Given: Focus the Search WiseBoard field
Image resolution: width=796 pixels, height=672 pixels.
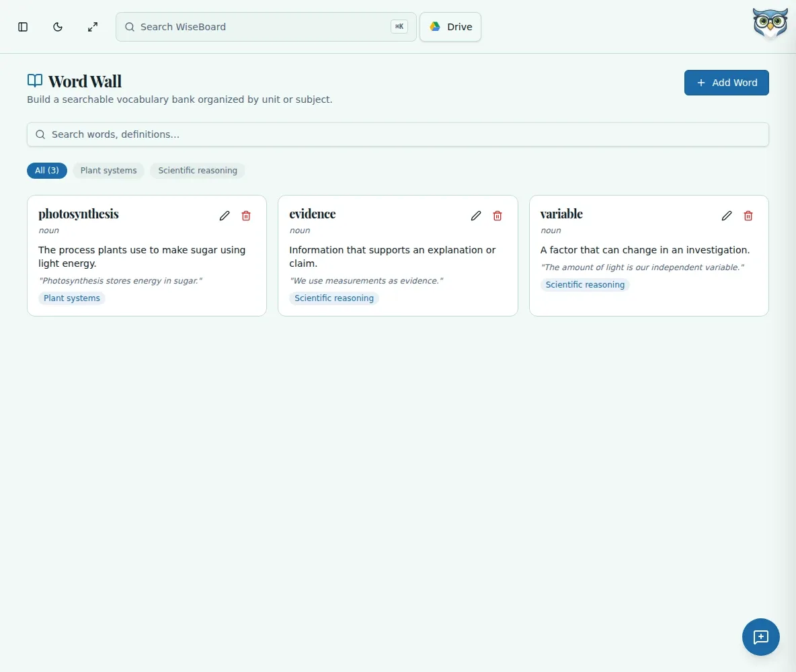Looking at the screenshot, I should tap(266, 27).
